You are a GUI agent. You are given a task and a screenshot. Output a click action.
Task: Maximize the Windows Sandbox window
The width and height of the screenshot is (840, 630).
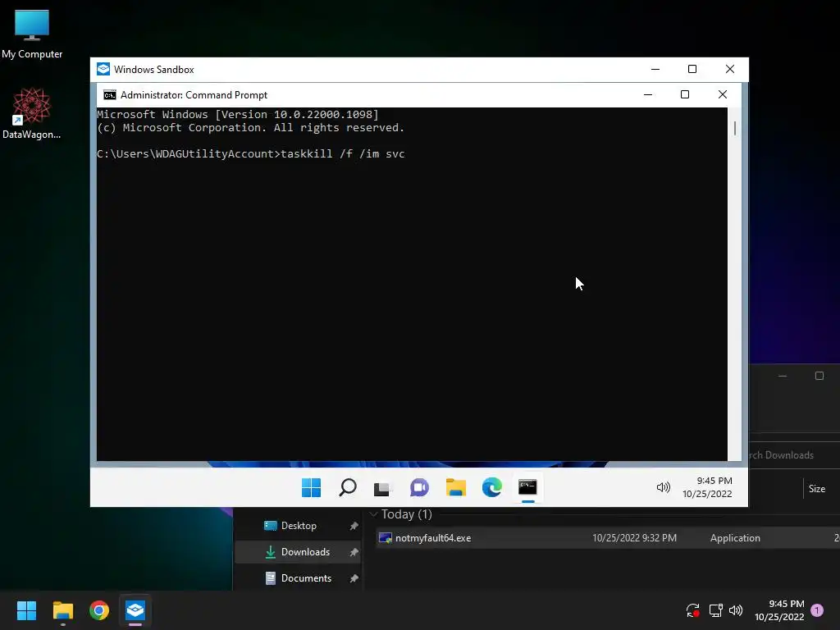pyautogui.click(x=692, y=69)
